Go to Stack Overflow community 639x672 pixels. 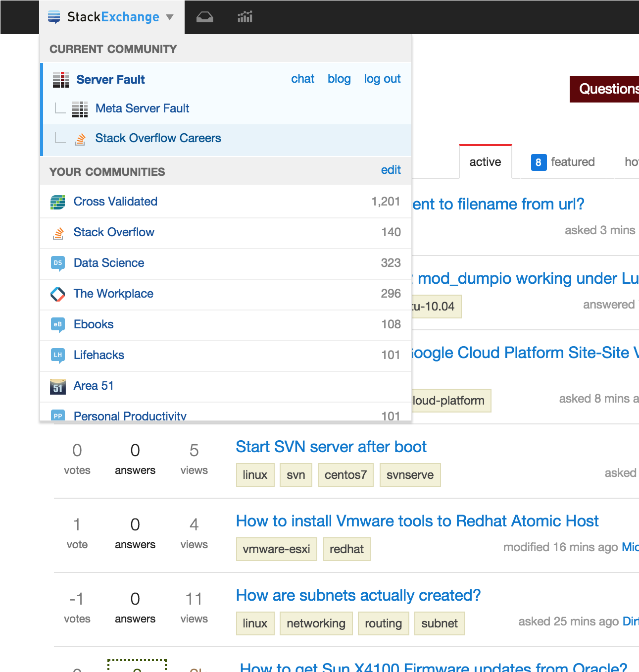pyautogui.click(x=114, y=232)
